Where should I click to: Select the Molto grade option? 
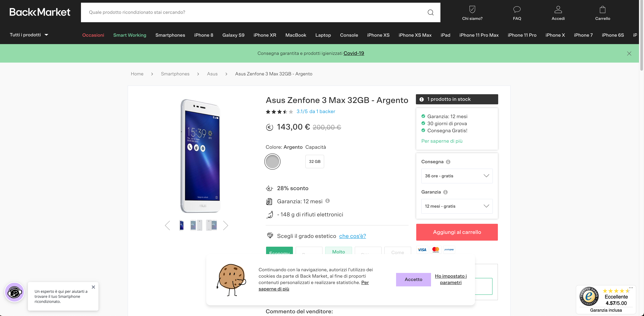point(338,251)
